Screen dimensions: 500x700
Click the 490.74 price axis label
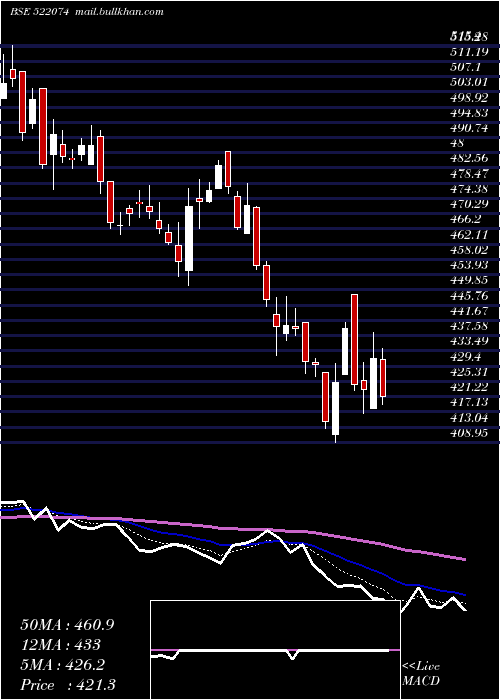[x=468, y=127]
